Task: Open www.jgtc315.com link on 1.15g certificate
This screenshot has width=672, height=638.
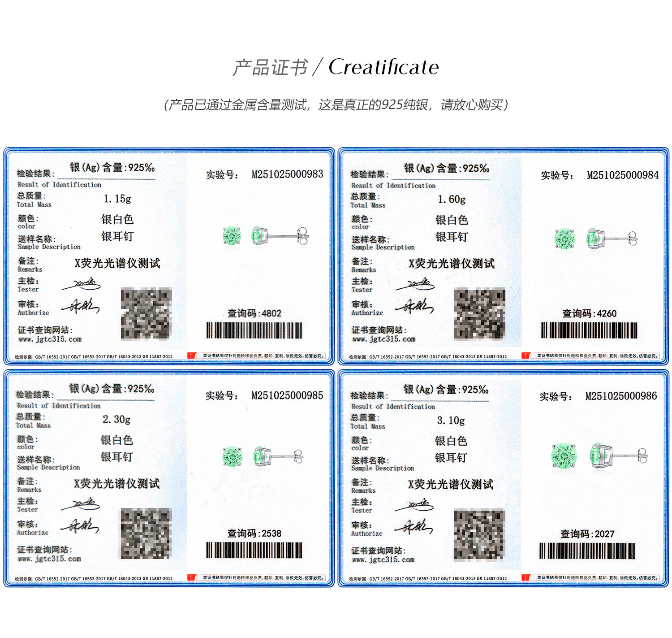Action: [50, 339]
